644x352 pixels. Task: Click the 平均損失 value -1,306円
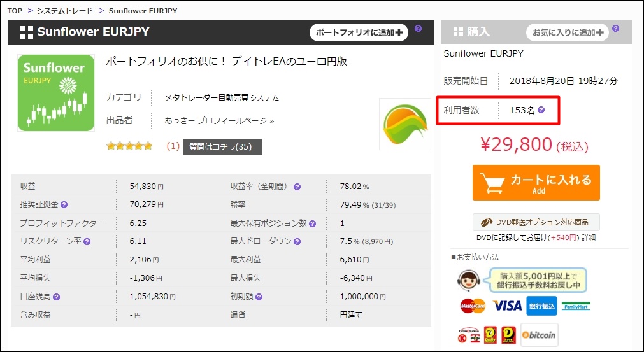coord(146,278)
